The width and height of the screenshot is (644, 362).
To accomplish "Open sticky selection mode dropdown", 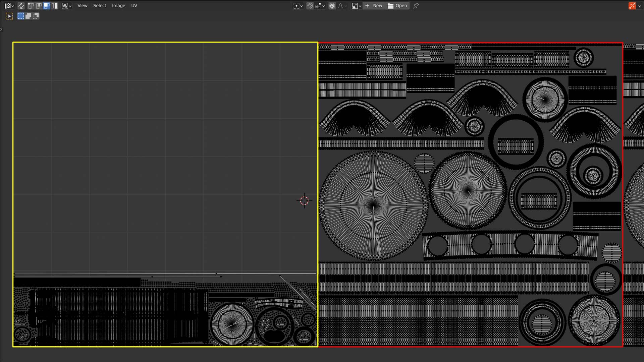I will coord(67,6).
